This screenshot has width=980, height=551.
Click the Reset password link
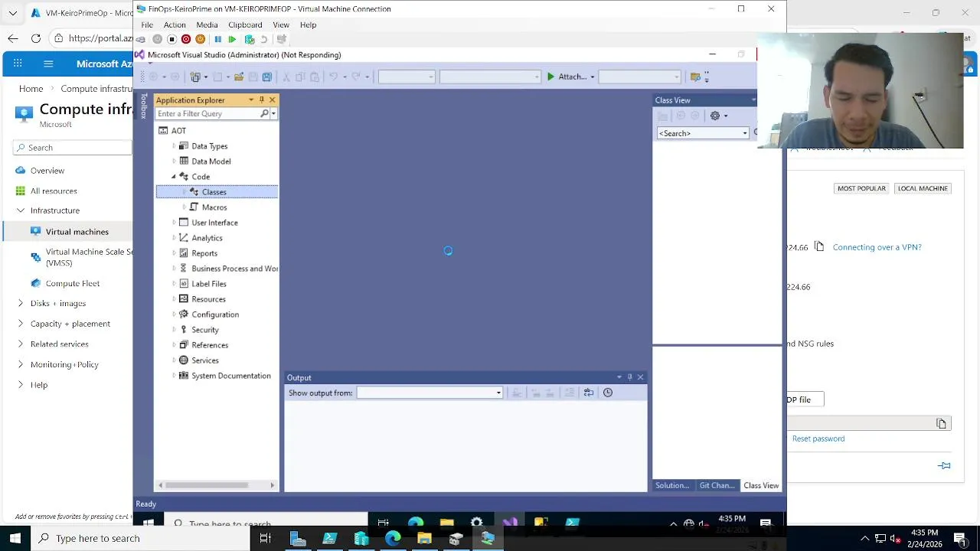pyautogui.click(x=818, y=439)
